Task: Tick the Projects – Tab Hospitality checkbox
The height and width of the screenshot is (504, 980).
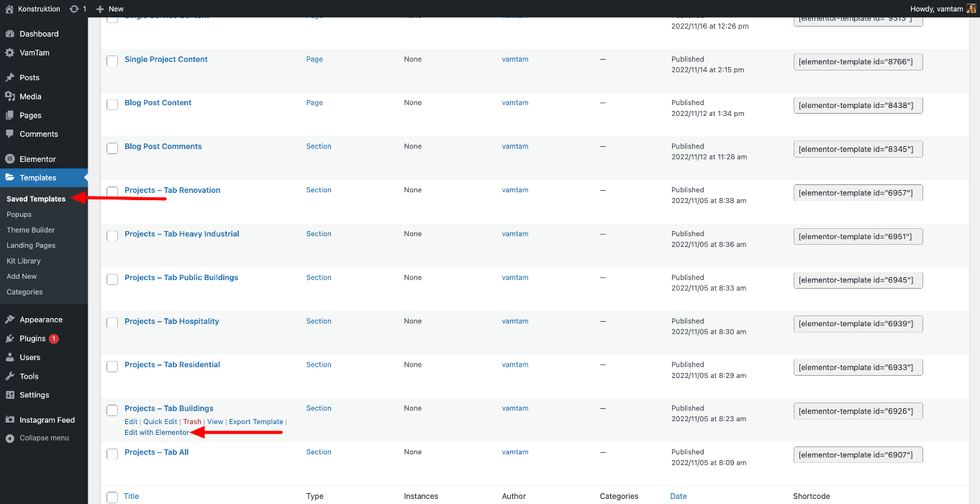Action: click(112, 323)
